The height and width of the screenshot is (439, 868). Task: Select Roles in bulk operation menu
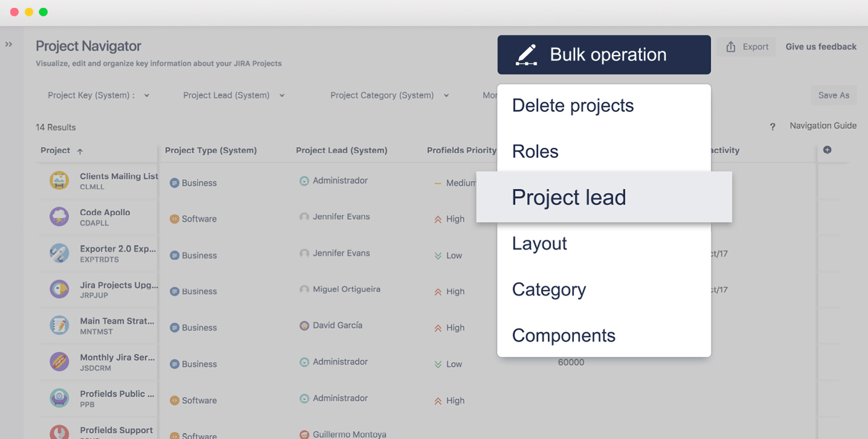tap(604, 151)
